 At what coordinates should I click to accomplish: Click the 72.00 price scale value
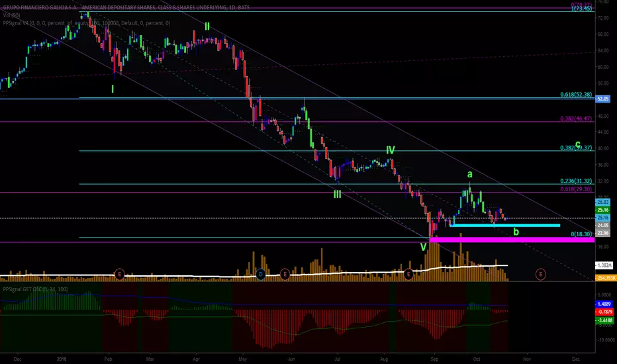603,18
